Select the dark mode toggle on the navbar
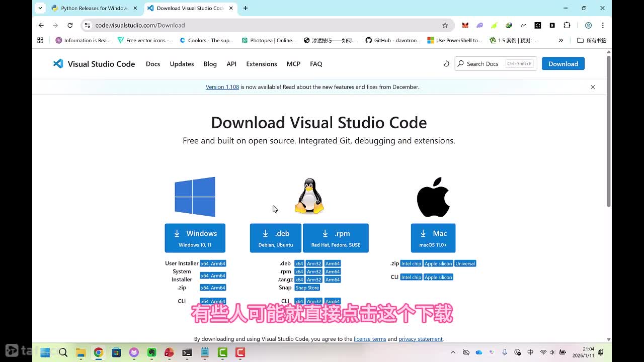Viewport: 644px width, 362px height. [446, 64]
